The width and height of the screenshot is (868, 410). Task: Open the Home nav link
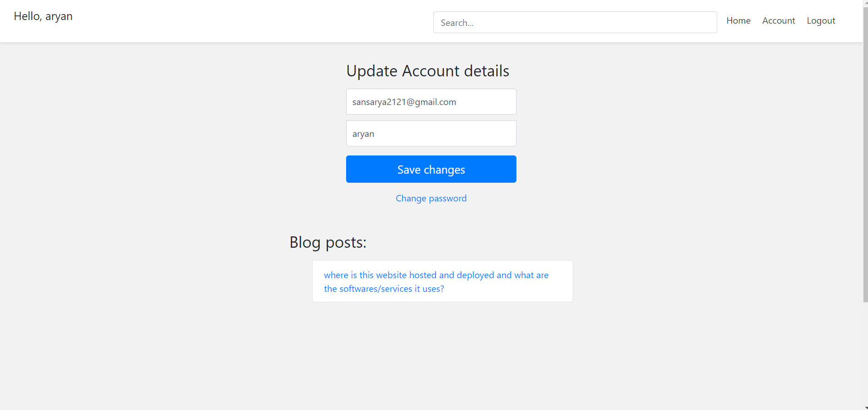(x=738, y=20)
